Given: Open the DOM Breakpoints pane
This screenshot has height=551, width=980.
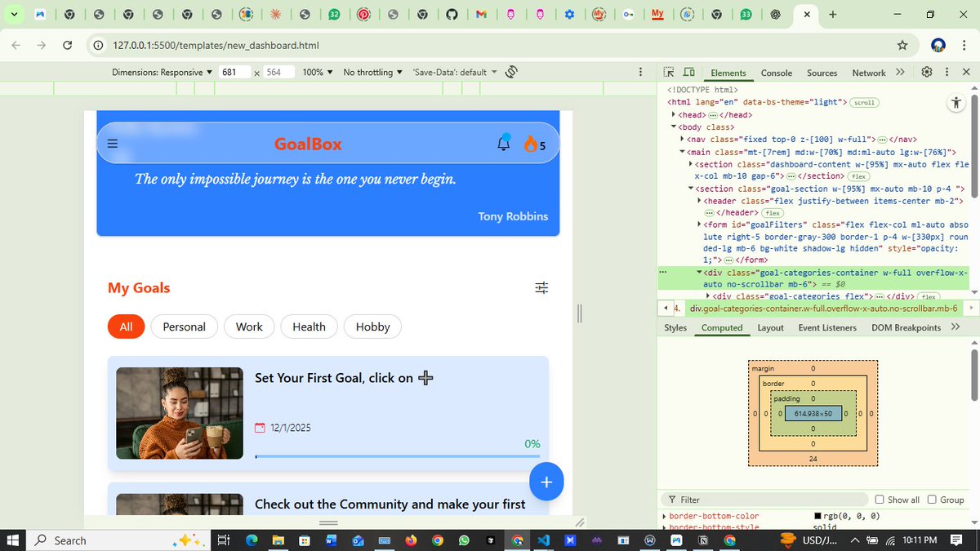Looking at the screenshot, I should point(906,327).
